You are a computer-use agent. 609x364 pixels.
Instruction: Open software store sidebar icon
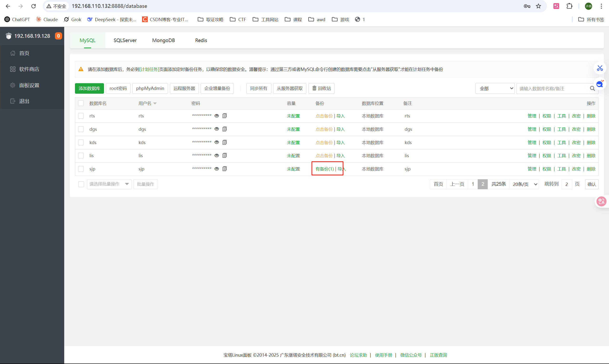click(x=13, y=69)
